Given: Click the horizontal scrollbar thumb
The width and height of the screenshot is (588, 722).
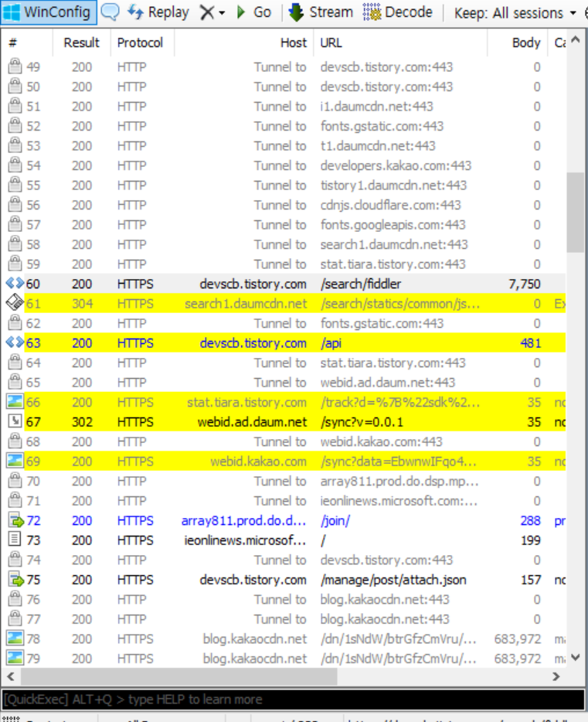Looking at the screenshot, I should coord(179,676).
